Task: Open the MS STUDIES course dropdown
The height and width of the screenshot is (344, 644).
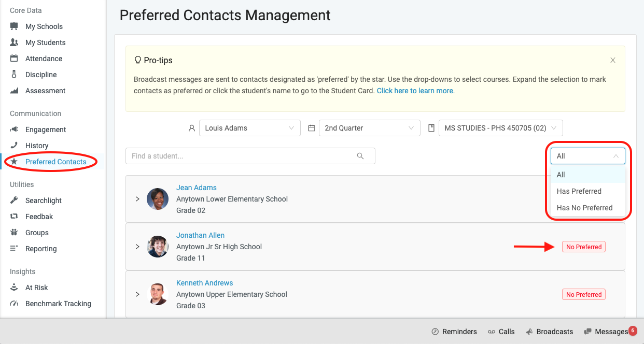Action: (501, 128)
